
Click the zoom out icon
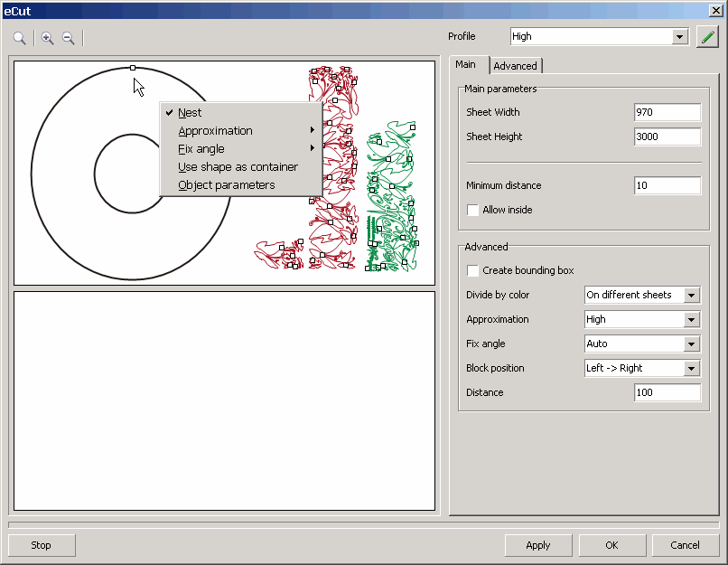pos(68,38)
